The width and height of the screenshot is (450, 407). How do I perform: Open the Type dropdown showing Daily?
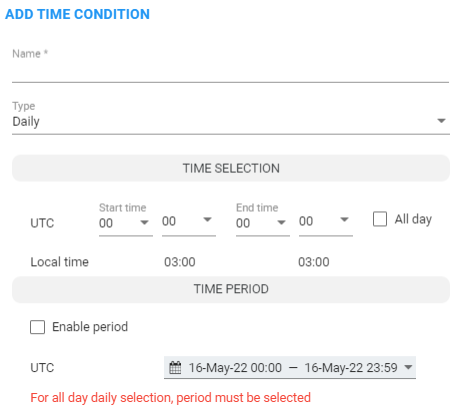coord(231,121)
